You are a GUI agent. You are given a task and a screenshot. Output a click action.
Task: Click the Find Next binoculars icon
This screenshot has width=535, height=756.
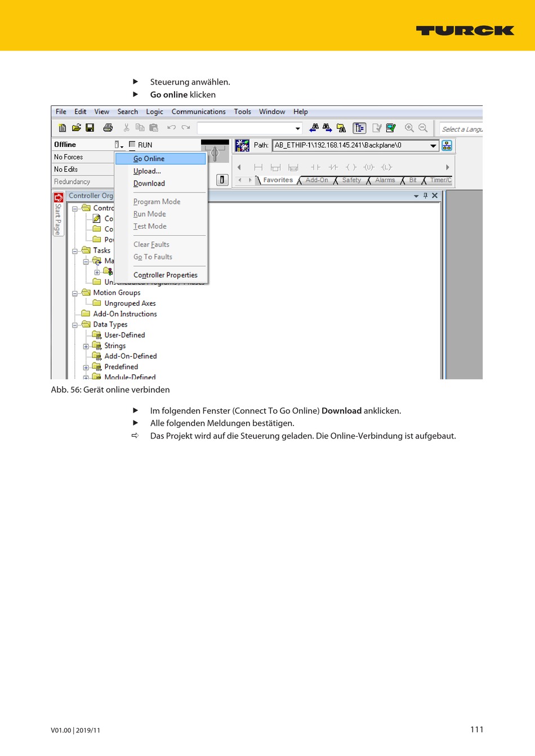click(x=327, y=128)
